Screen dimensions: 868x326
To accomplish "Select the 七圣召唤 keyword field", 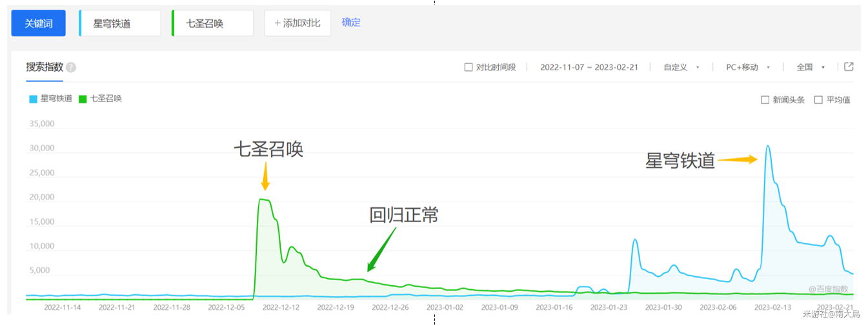I will [x=213, y=23].
